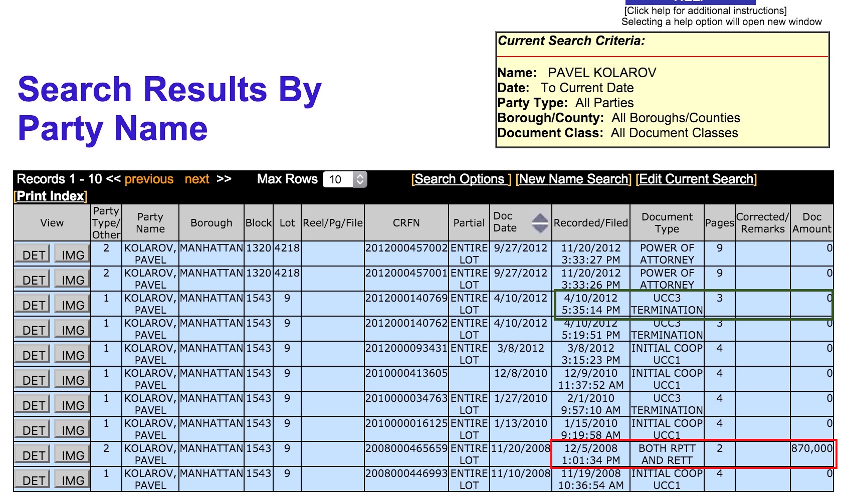The height and width of the screenshot is (504, 841).
Task: Open image for CRFN 2010000413605
Action: (72, 380)
